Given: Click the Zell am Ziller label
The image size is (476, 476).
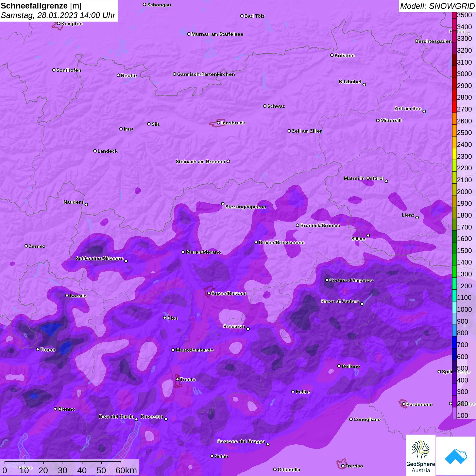Looking at the screenshot, I should [307, 131].
